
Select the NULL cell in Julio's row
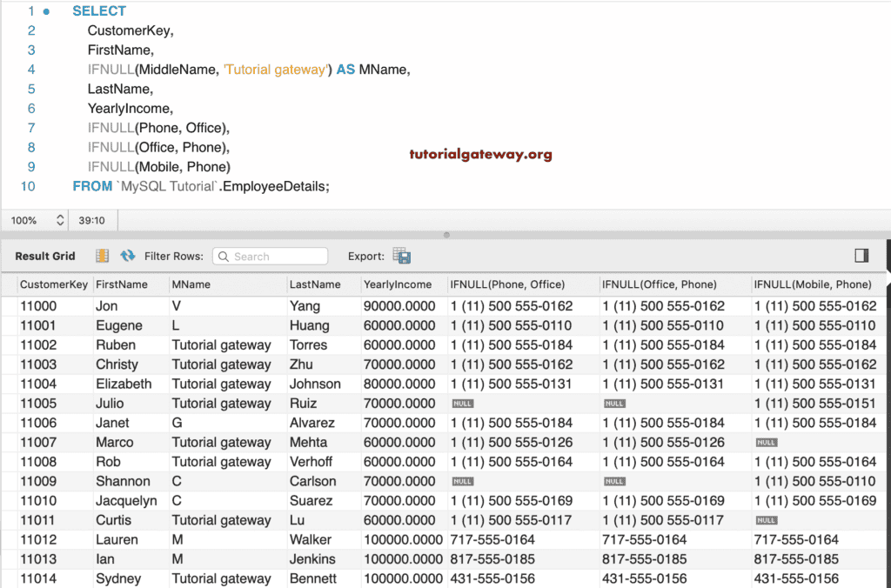point(462,404)
